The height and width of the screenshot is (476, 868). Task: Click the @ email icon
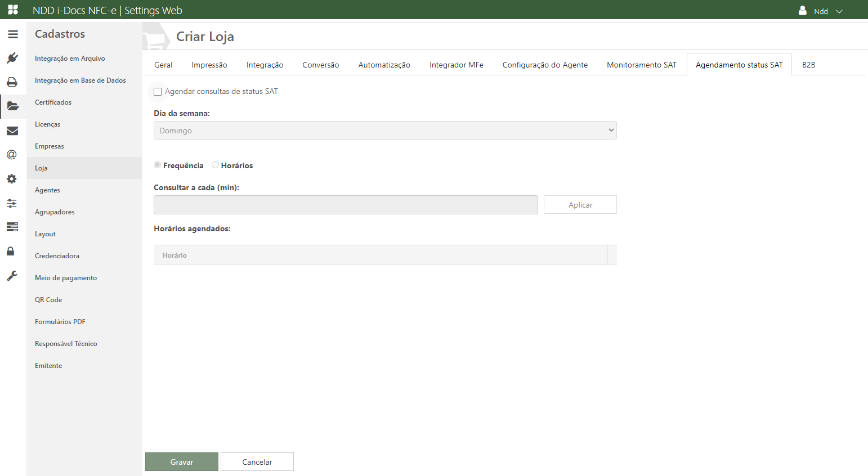pos(12,155)
